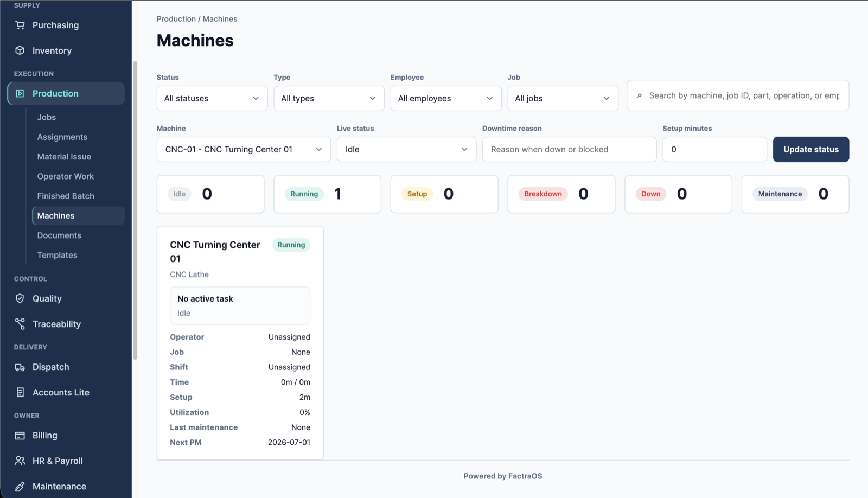
Task: Click the HR & Payroll people icon
Action: coord(20,461)
